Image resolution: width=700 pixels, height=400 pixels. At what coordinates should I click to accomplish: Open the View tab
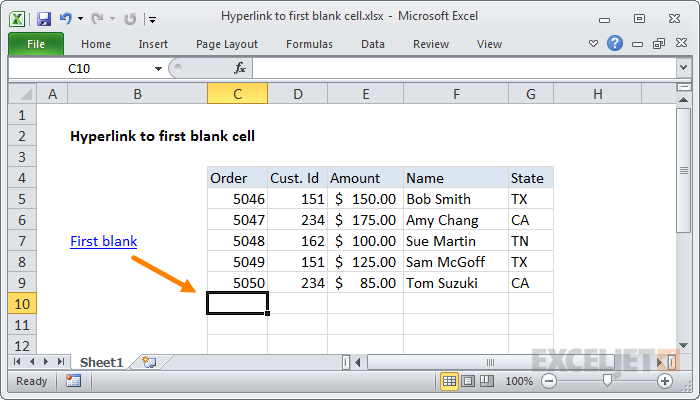point(489,44)
